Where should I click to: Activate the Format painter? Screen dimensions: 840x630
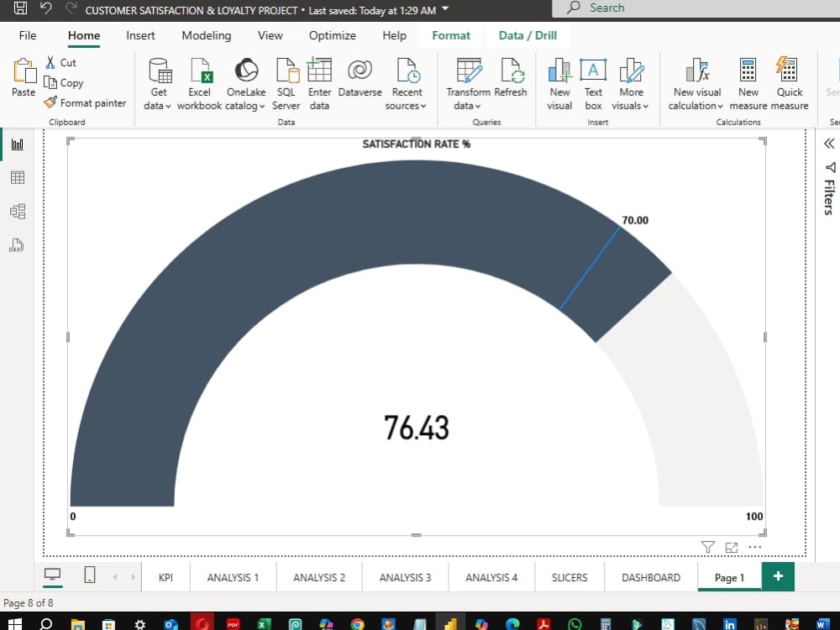tap(86, 102)
